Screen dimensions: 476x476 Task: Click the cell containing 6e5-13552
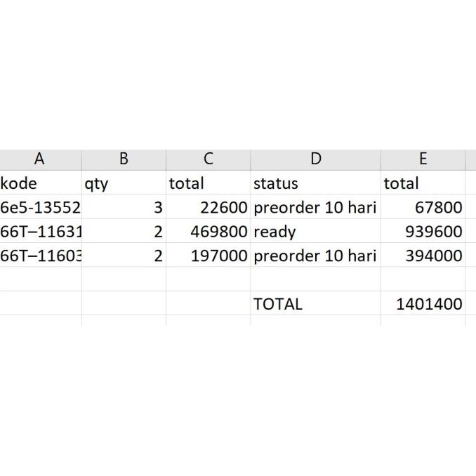40,207
